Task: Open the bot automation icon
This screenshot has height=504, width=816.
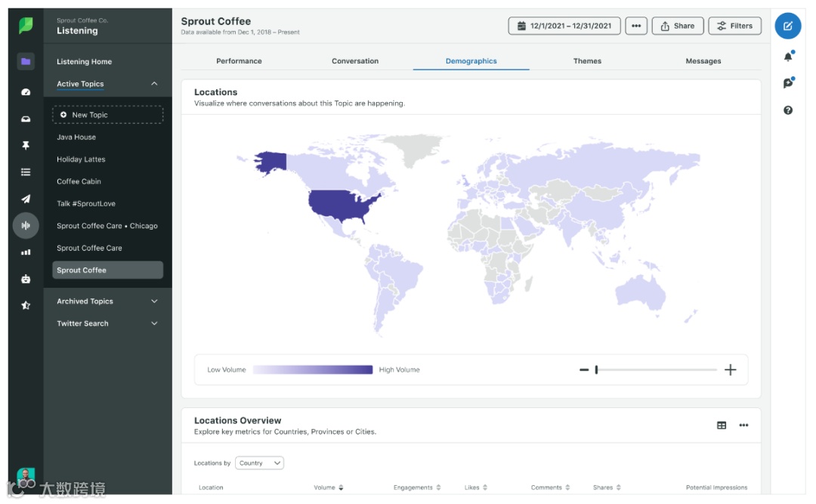Action: click(x=26, y=279)
